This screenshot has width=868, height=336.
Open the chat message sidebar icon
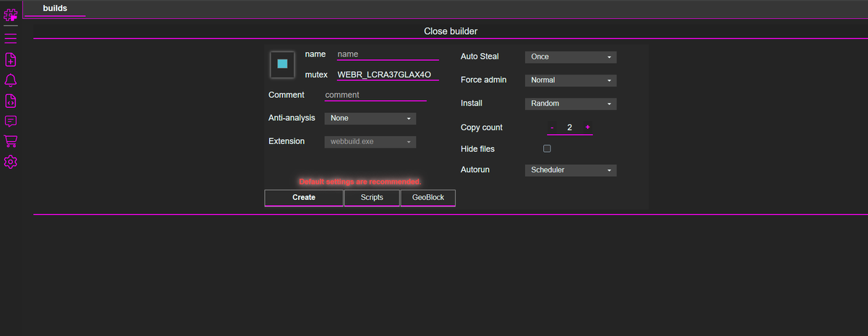click(x=11, y=121)
